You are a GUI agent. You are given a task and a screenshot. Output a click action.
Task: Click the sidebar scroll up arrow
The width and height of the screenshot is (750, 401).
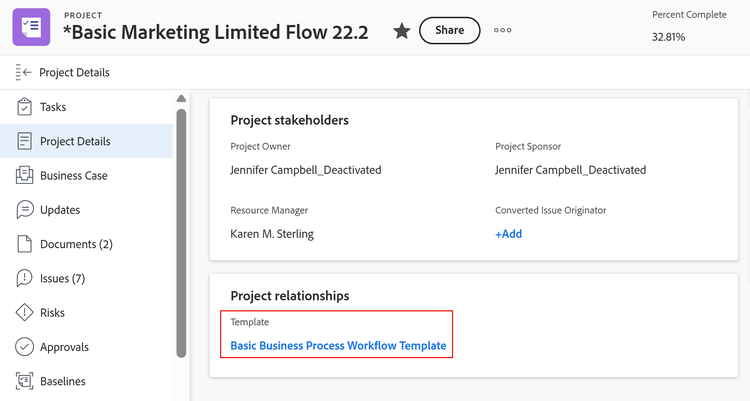click(181, 99)
